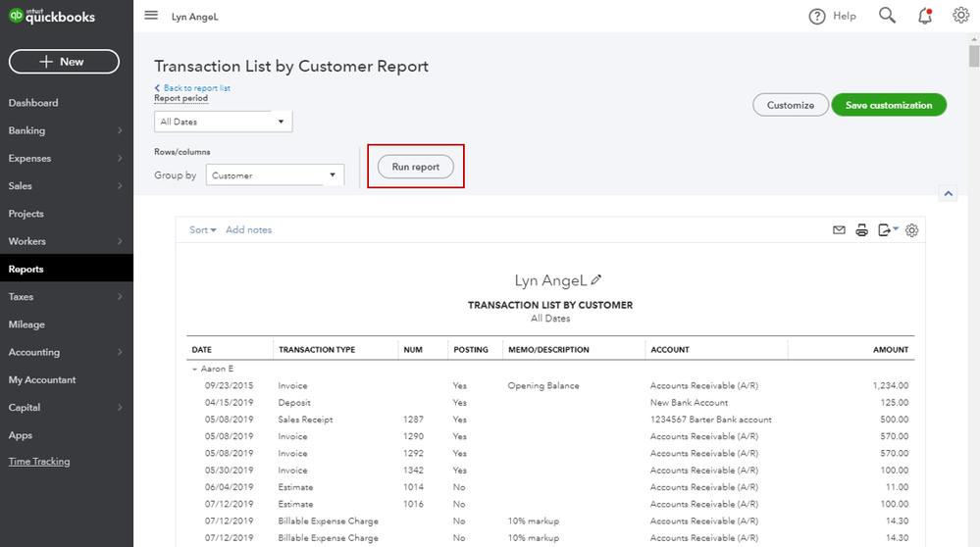Expand the Banking submenu arrow

pos(120,130)
